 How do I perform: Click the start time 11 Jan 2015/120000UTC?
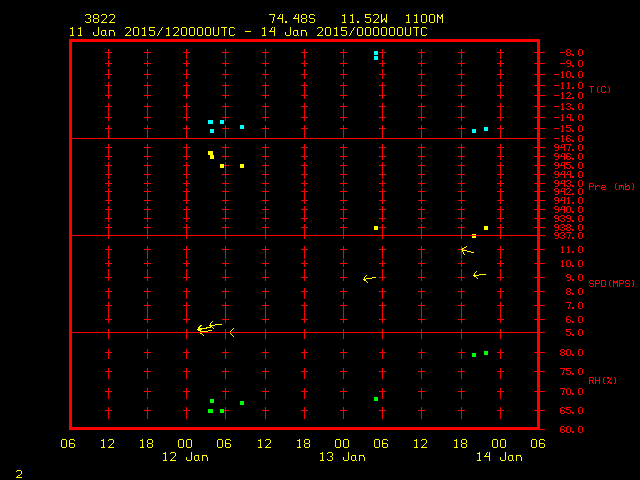click(152, 32)
